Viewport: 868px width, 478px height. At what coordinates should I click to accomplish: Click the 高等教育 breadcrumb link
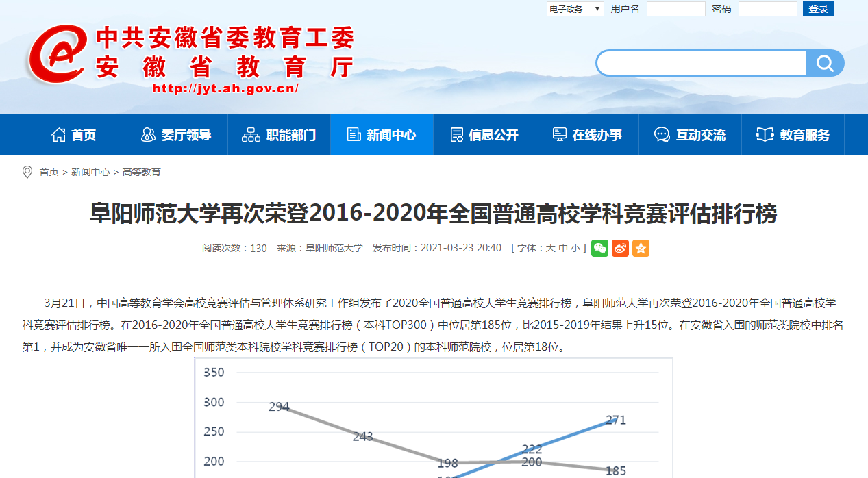pyautogui.click(x=142, y=172)
